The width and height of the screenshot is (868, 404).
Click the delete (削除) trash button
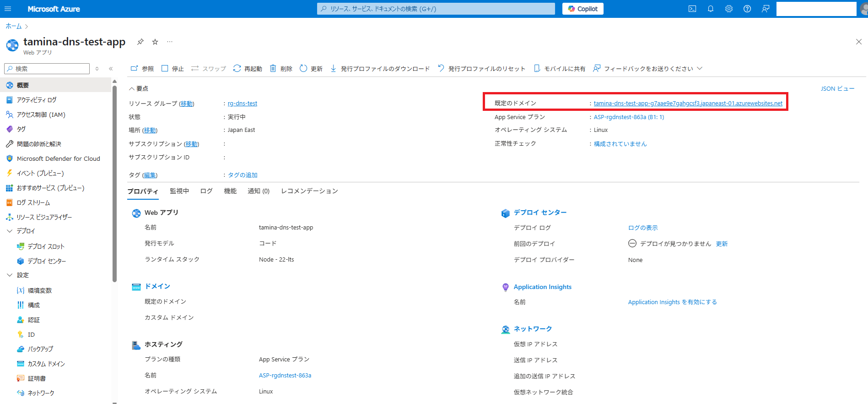pyautogui.click(x=281, y=69)
